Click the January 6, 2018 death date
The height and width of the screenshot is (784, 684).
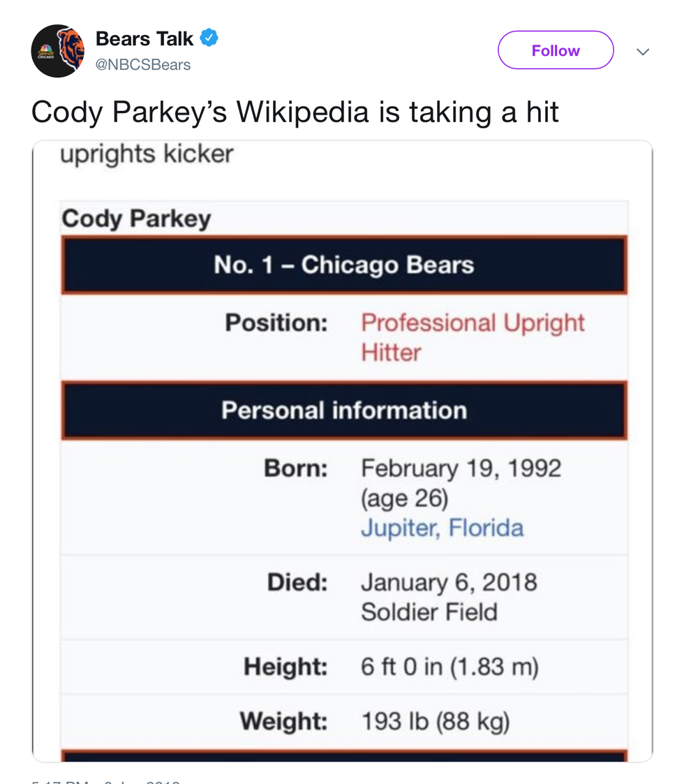pos(449,582)
